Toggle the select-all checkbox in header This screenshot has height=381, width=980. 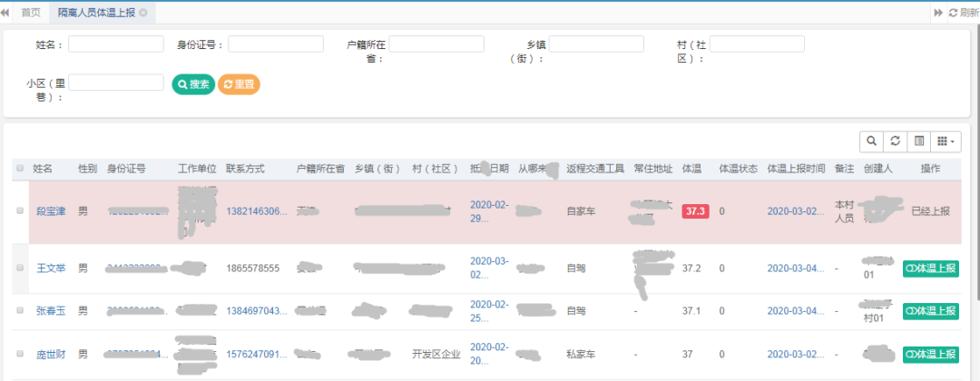20,169
